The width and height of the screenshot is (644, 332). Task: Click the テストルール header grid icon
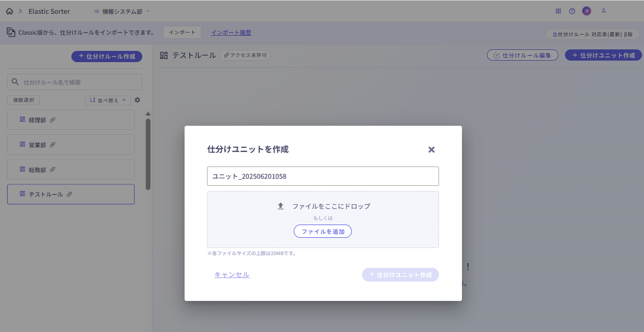(164, 55)
